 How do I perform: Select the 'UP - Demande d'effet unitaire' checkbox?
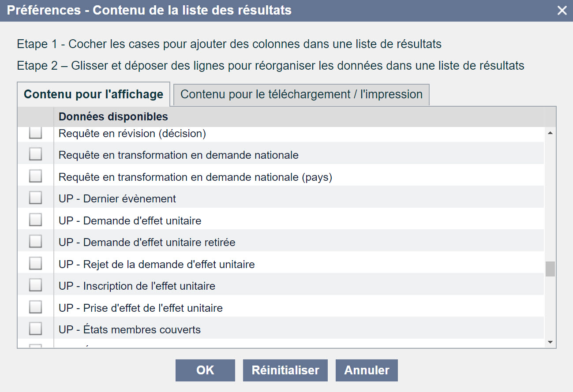click(x=35, y=220)
